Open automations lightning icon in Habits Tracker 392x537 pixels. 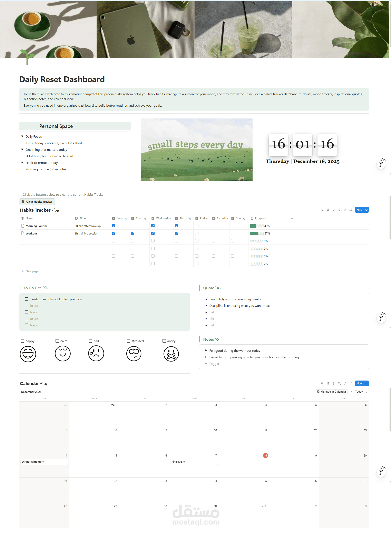tap(333, 210)
